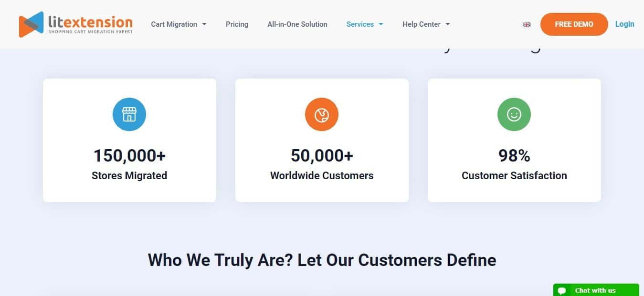Click the LitExtension logo icon
644x296 pixels.
[x=31, y=24]
